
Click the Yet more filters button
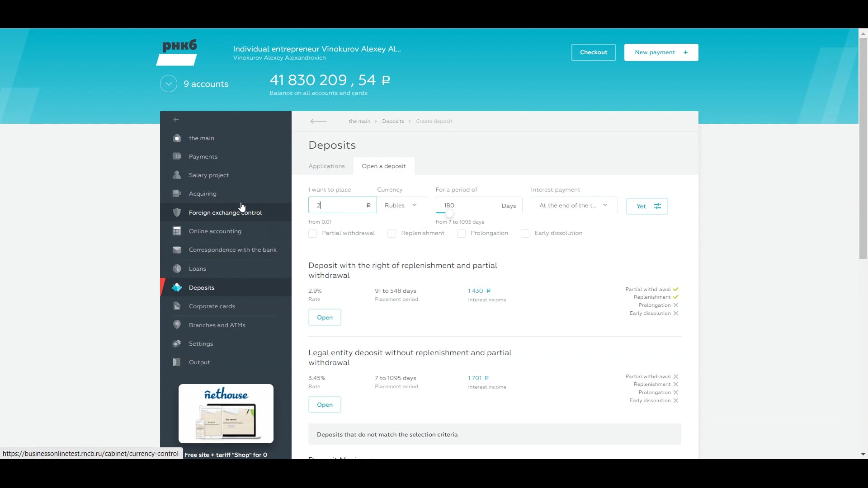(x=647, y=206)
